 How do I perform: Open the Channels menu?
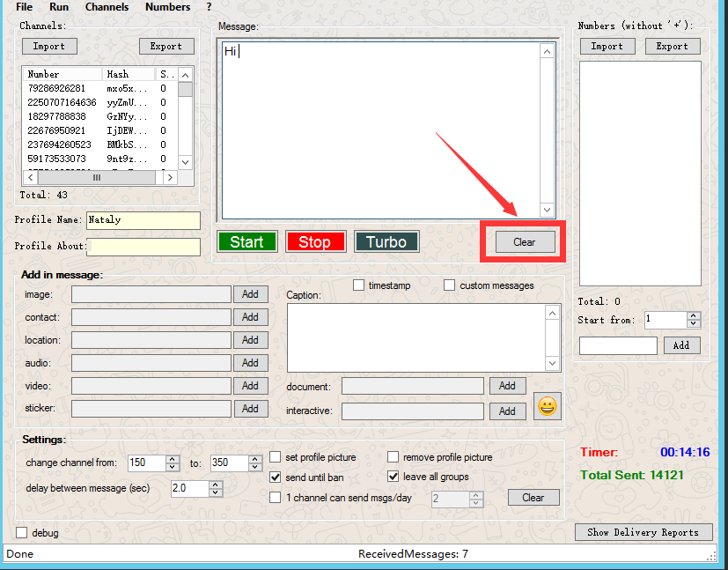107,7
